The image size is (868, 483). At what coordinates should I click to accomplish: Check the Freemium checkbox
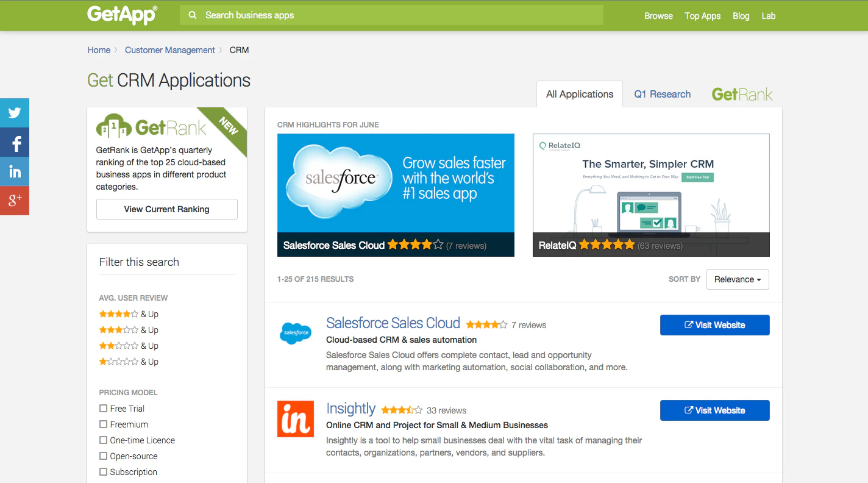point(103,424)
